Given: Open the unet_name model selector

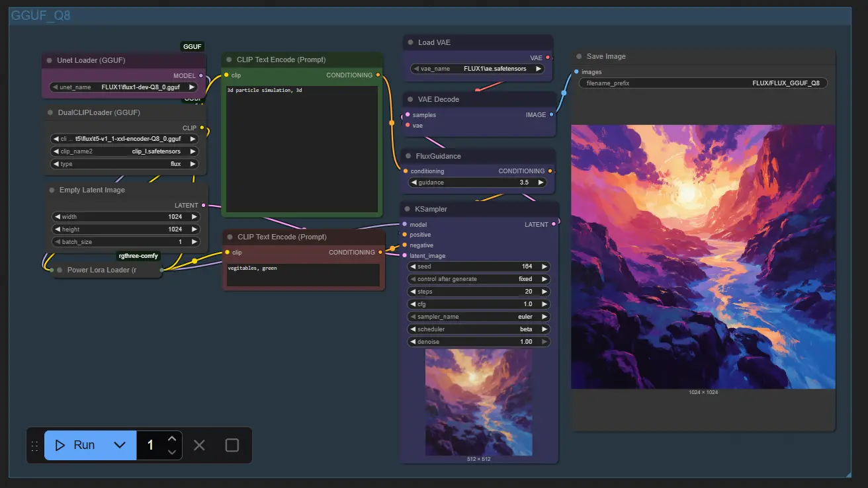Looking at the screenshot, I should pyautogui.click(x=124, y=87).
